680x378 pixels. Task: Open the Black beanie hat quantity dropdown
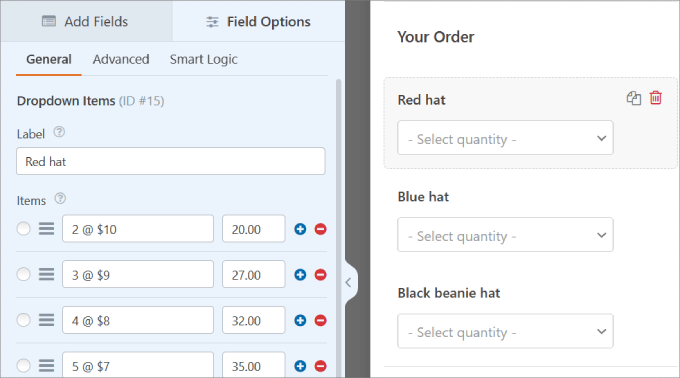505,331
